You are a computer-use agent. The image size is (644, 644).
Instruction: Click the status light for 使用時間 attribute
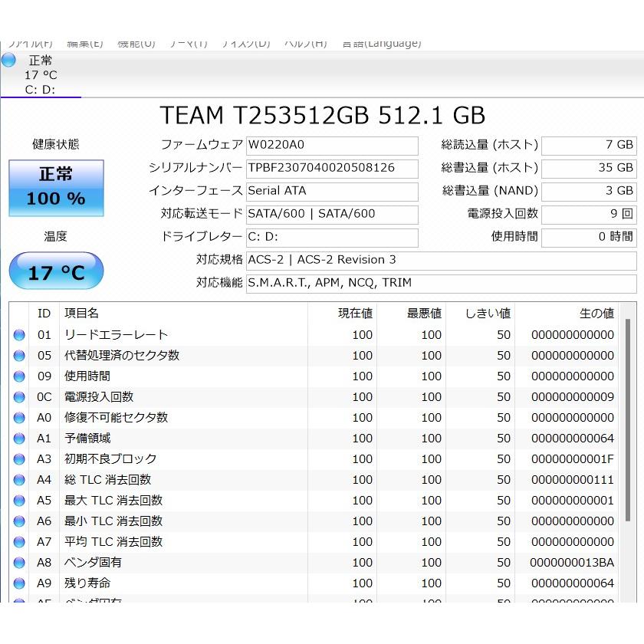[x=19, y=376]
